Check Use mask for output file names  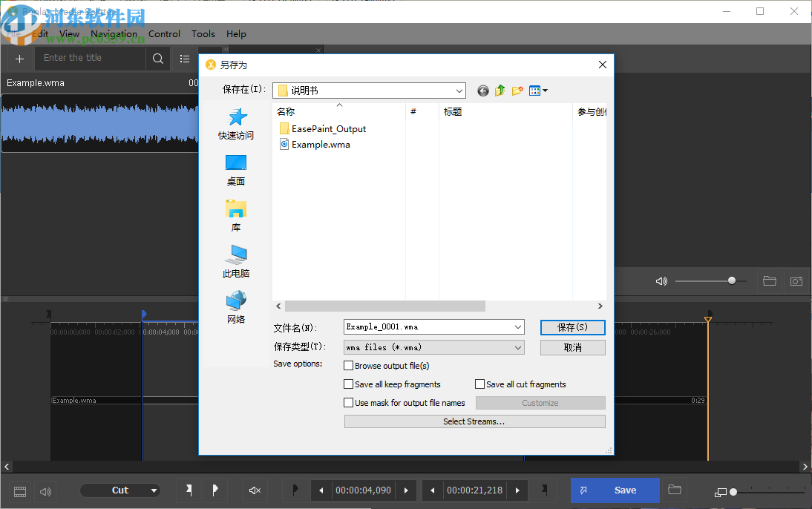click(349, 402)
